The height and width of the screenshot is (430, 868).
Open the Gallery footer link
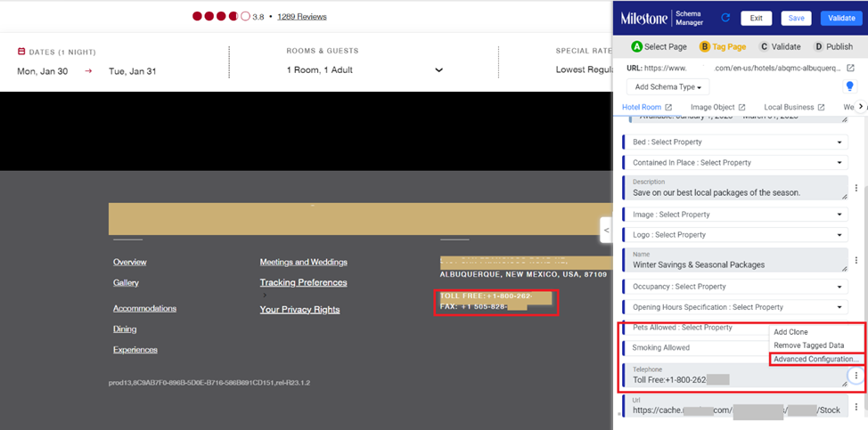point(126,282)
